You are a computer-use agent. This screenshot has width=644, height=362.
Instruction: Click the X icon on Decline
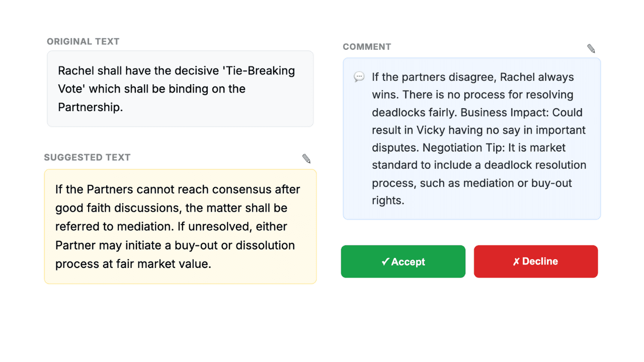click(x=516, y=261)
